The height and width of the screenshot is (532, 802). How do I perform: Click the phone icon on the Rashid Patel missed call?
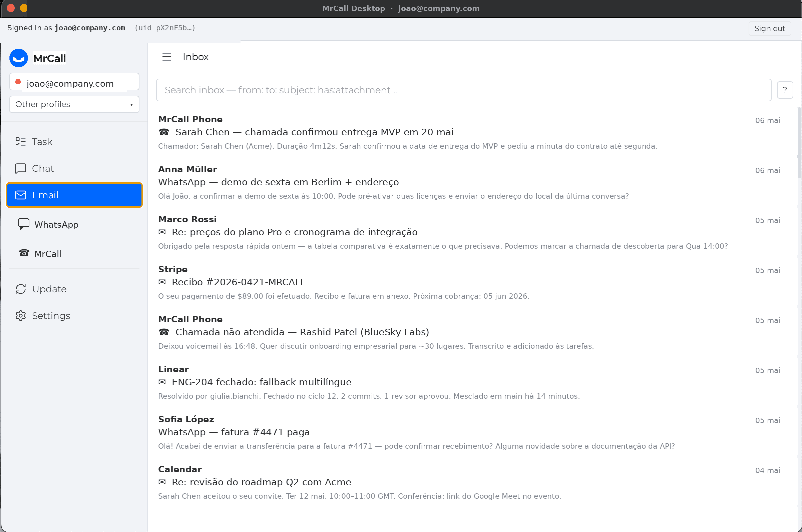164,332
